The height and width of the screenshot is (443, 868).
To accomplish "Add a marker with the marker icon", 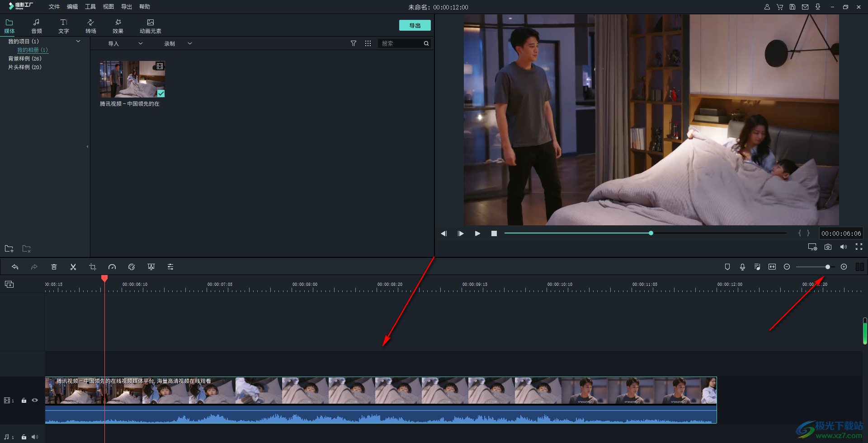I will 727,267.
